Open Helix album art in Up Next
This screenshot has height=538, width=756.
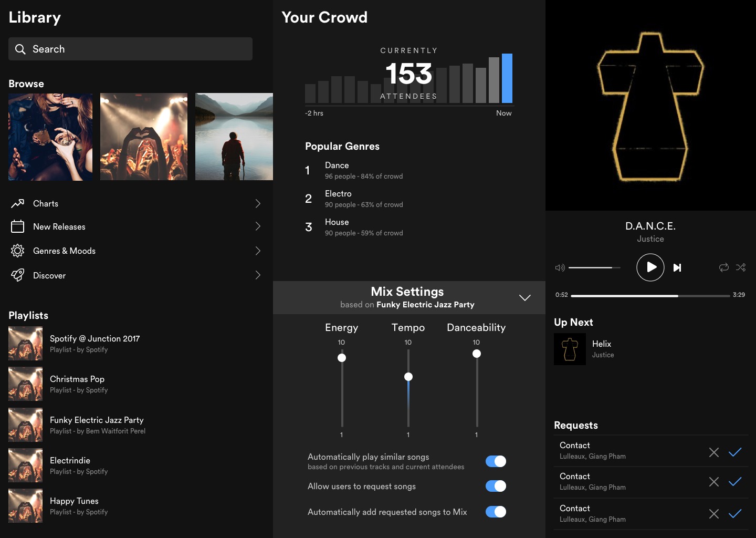pos(570,349)
